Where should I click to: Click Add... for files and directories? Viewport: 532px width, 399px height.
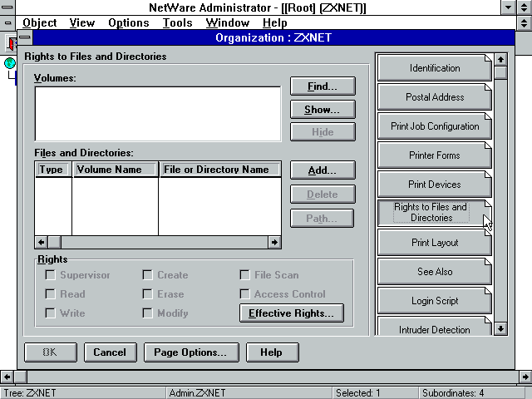(323, 170)
